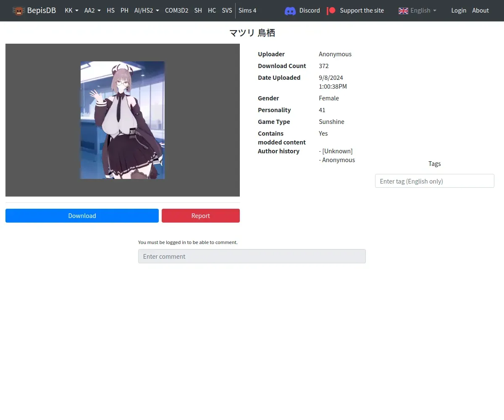This screenshot has width=504, height=420.
Task: Click the Download Count label
Action: pyautogui.click(x=282, y=66)
